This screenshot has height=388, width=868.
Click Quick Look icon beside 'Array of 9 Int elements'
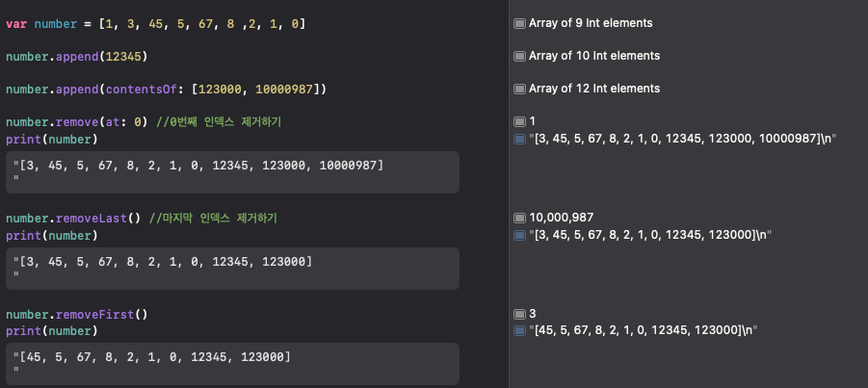pos(519,23)
